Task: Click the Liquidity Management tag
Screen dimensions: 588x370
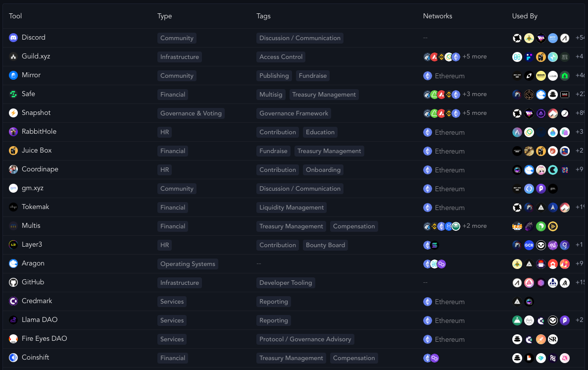Action: pyautogui.click(x=292, y=208)
